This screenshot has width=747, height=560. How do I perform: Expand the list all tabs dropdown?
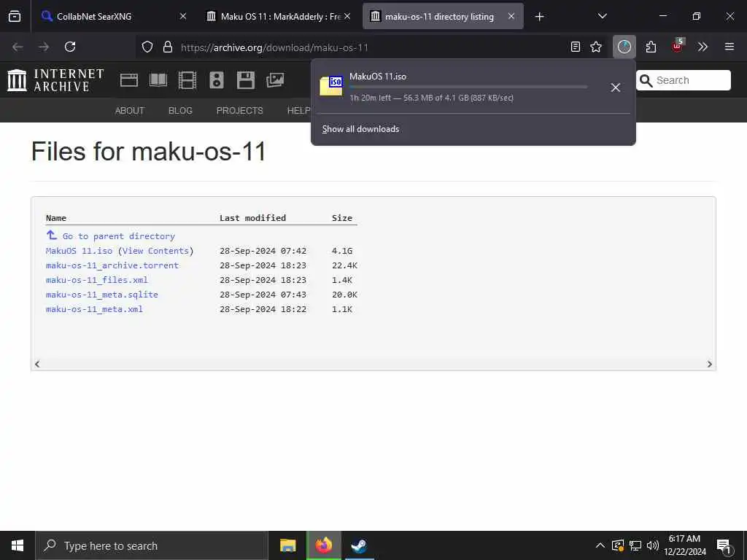[602, 16]
